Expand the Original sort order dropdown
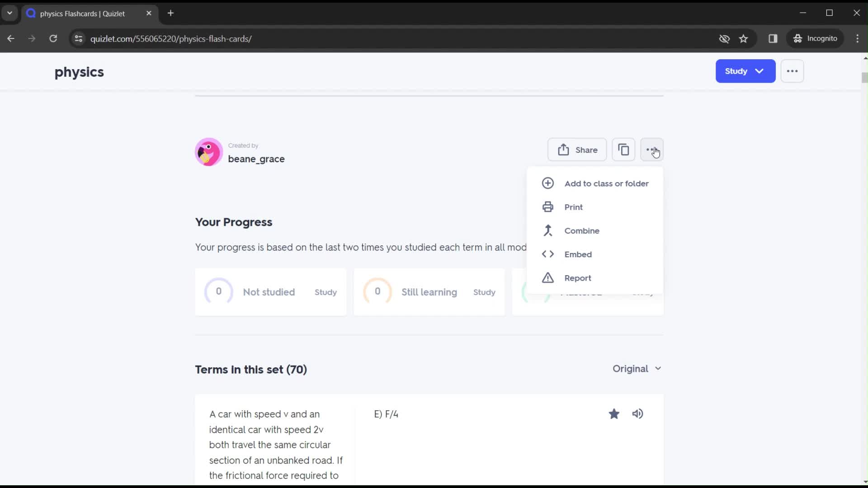Image resolution: width=868 pixels, height=488 pixels. (x=637, y=368)
